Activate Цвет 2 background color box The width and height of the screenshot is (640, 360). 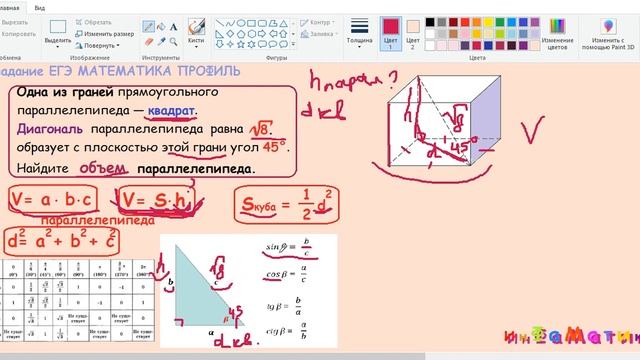pyautogui.click(x=413, y=33)
